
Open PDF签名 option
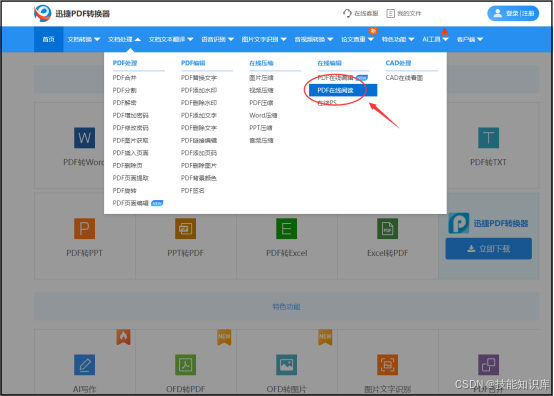193,191
